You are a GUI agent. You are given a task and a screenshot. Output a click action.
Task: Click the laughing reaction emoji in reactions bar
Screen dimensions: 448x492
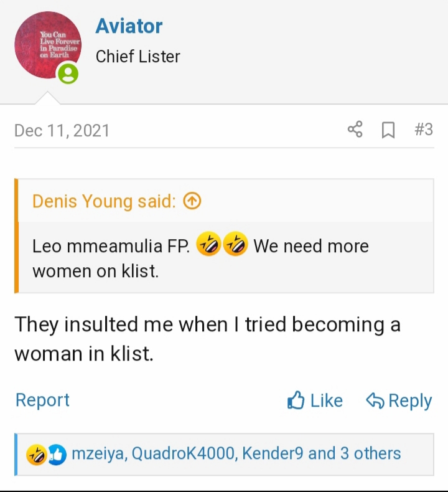[x=35, y=454]
